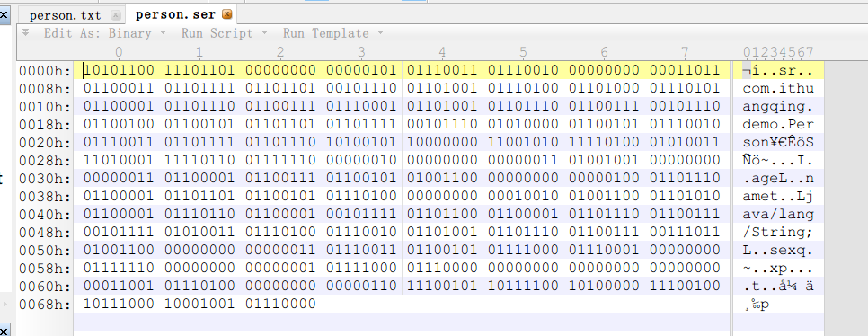Close the left side panel with the X icon
868x336 pixels.
[4, 13]
